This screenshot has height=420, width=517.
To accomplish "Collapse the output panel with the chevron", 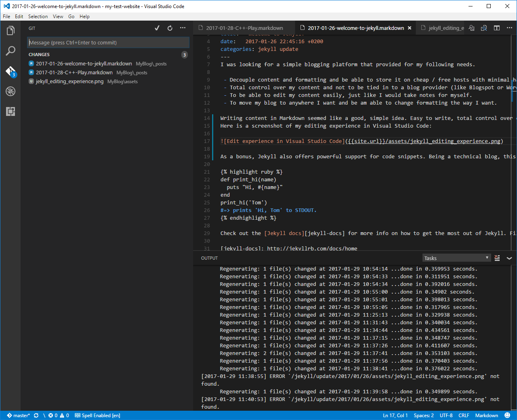I will pyautogui.click(x=509, y=258).
